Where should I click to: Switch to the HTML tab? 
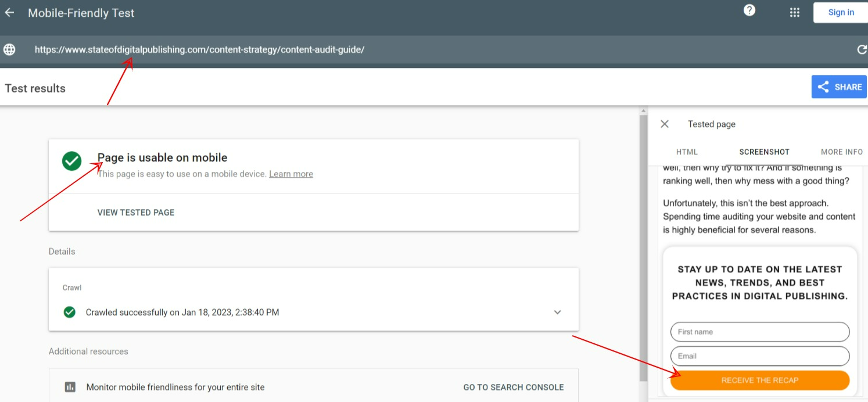(x=687, y=152)
